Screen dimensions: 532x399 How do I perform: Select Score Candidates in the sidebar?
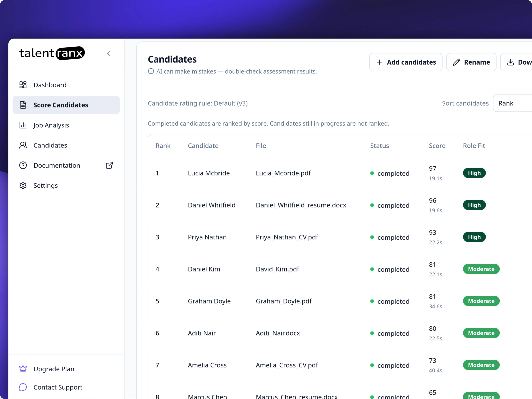[x=66, y=105]
